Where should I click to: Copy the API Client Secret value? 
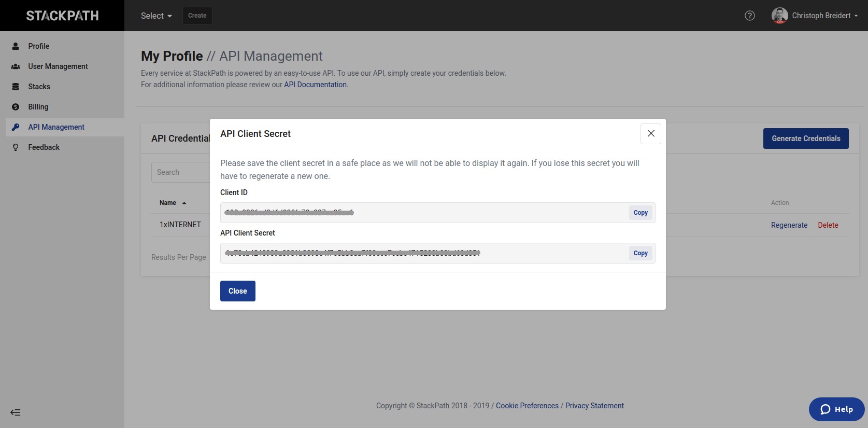pos(641,253)
